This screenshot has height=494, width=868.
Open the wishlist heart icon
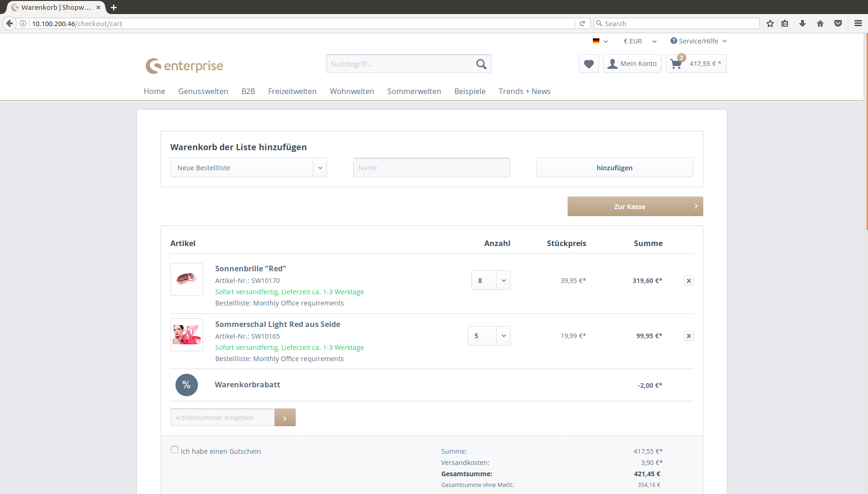coord(589,64)
